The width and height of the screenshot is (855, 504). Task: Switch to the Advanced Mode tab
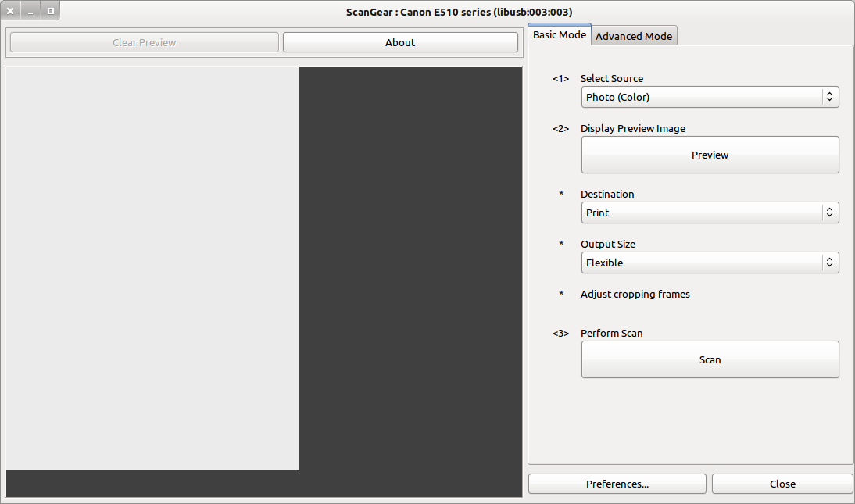[x=634, y=36]
